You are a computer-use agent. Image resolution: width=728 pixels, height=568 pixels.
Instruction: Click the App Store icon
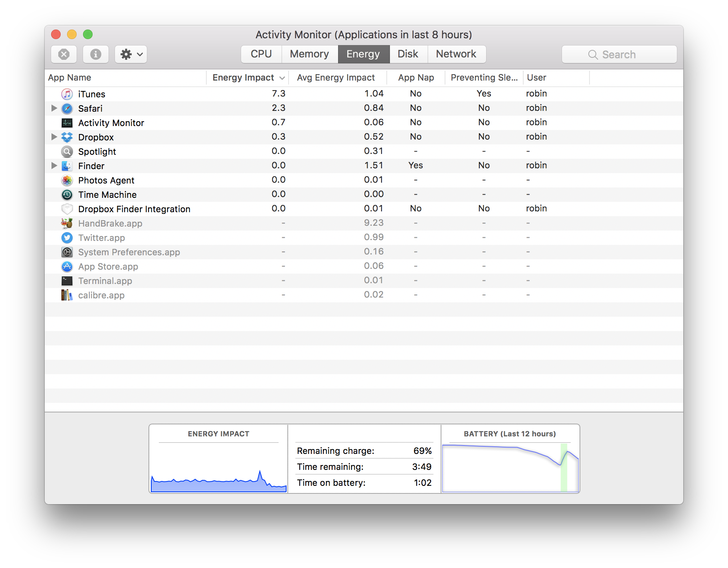click(67, 266)
